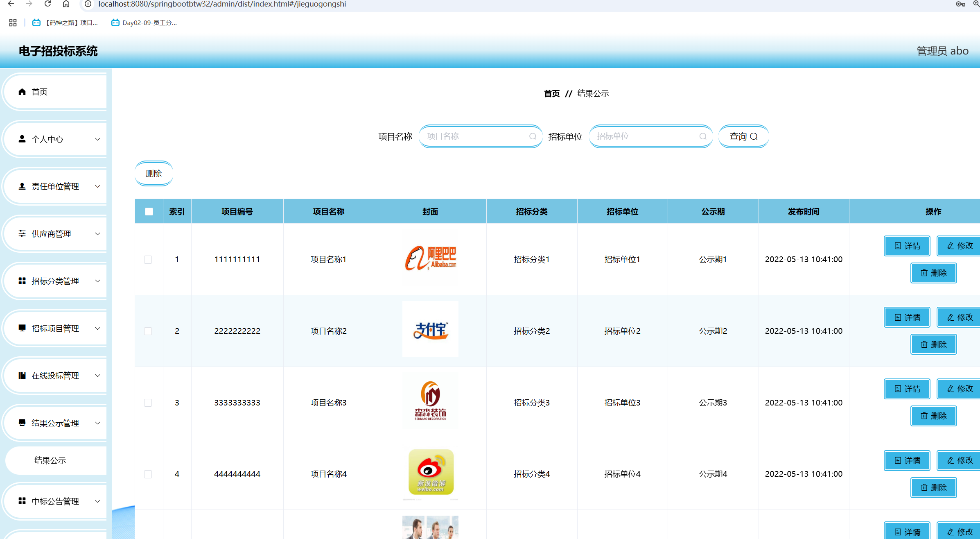Check the row 2 checkbox for 项目名称2

point(148,331)
